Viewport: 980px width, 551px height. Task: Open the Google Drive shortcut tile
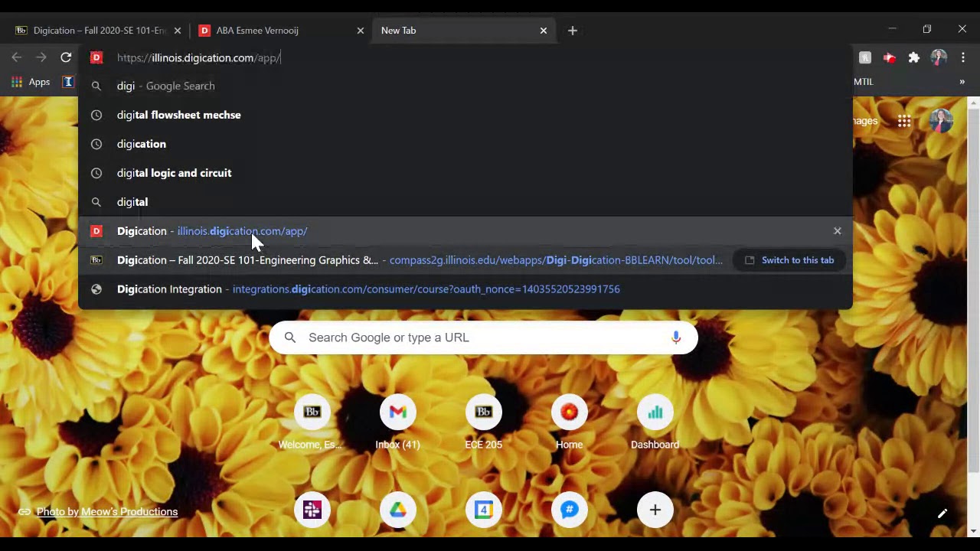pos(397,510)
